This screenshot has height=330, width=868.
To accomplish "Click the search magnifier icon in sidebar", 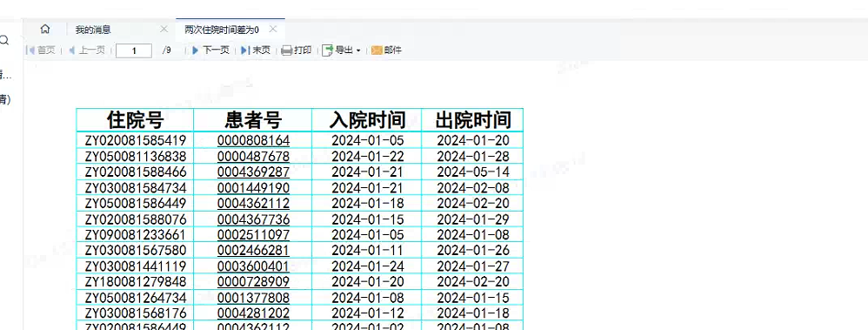I will tap(4, 40).
